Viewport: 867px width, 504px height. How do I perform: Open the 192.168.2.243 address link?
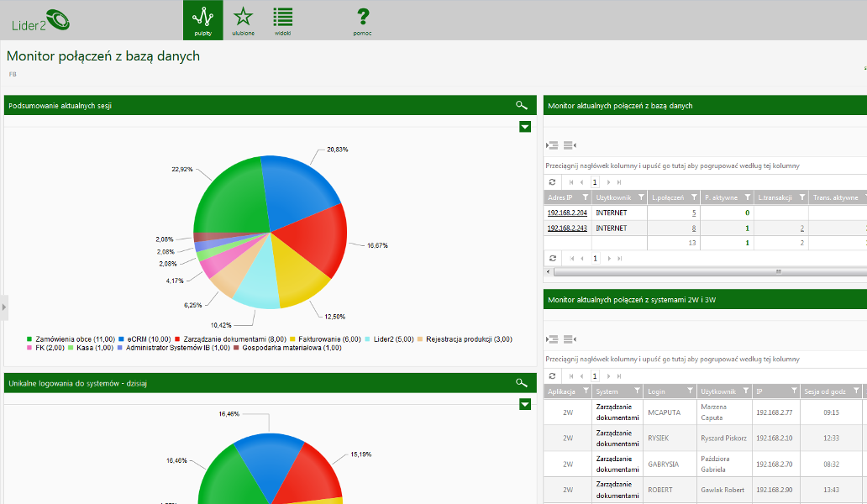[567, 228]
